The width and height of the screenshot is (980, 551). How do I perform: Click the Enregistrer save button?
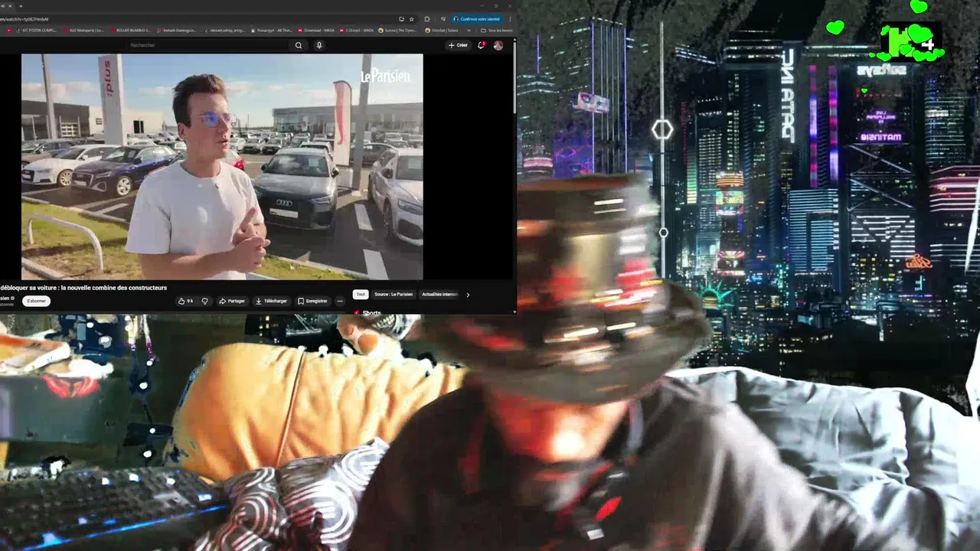312,301
